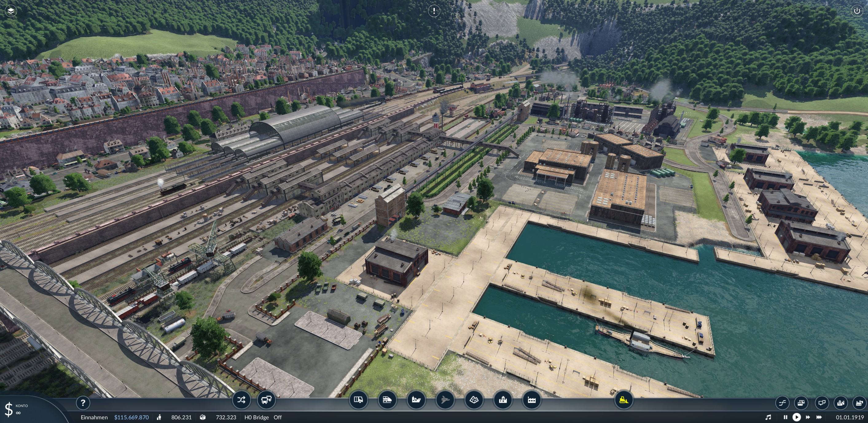Pause the game simulation

point(785,417)
